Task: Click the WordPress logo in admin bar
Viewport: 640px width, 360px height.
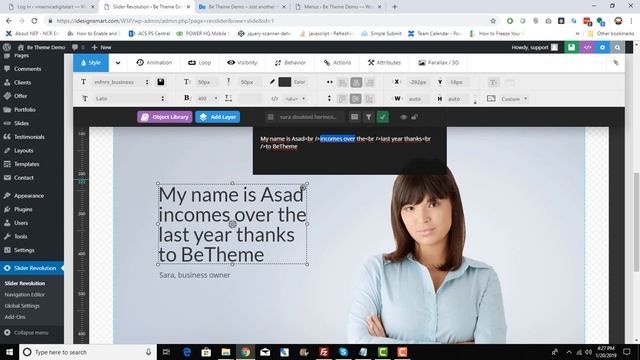Action: click(7, 47)
